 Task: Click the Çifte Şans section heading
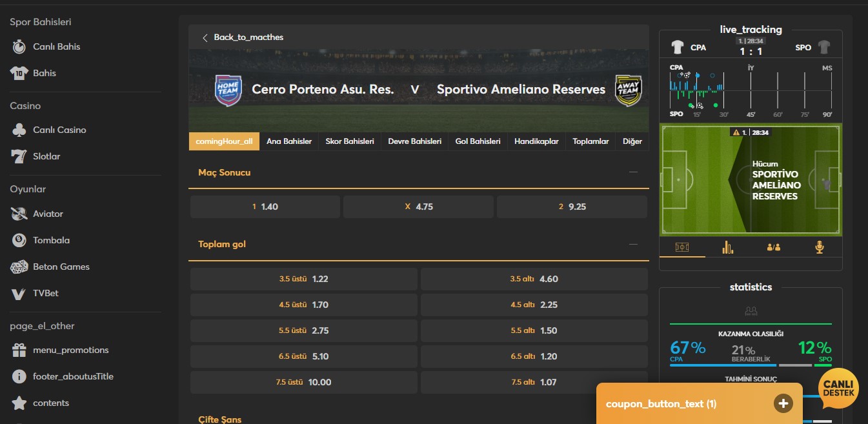[x=220, y=419]
